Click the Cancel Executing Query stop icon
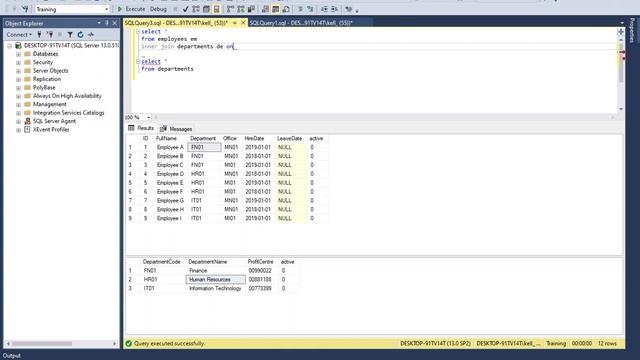 click(176, 9)
